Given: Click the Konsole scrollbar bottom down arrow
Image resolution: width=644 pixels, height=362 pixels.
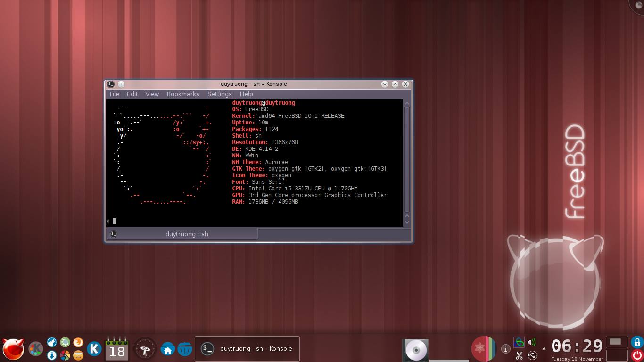Looking at the screenshot, I should (x=407, y=222).
